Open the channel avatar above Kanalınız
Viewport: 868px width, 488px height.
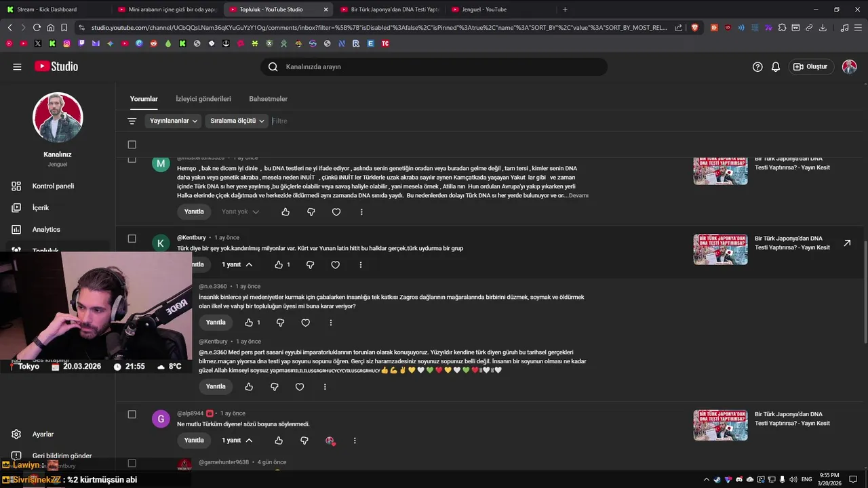pos(58,117)
